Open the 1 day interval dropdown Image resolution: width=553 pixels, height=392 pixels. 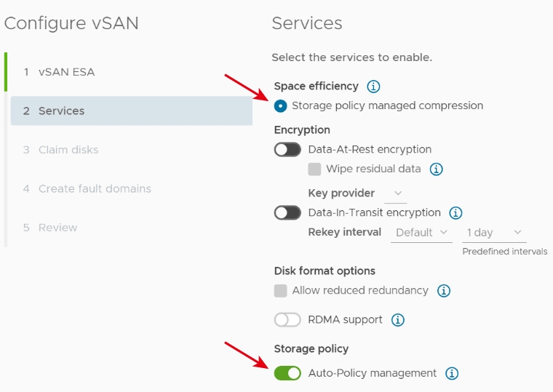click(494, 233)
